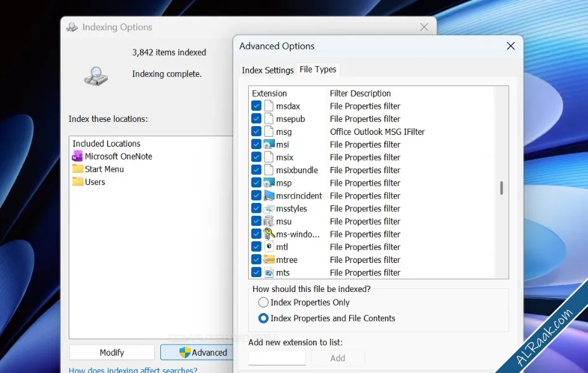The height and width of the screenshot is (373, 588).
Task: Uncheck the ms-windo... checkbox
Action: (256, 234)
